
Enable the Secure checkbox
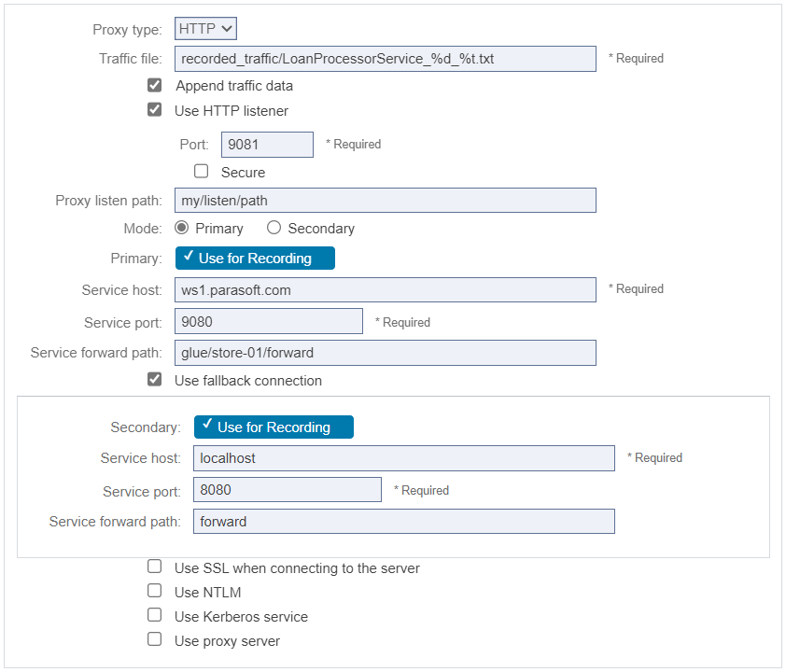(201, 172)
